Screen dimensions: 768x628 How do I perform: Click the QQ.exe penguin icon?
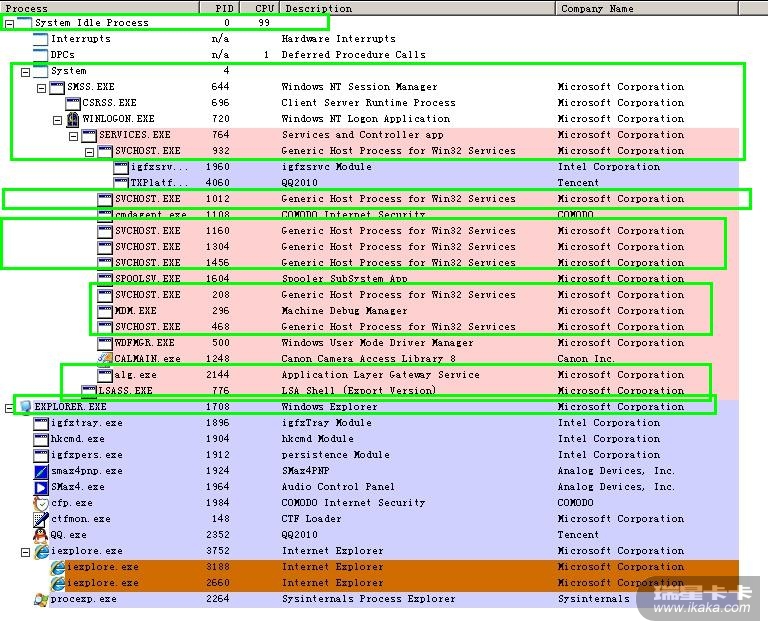click(x=40, y=535)
